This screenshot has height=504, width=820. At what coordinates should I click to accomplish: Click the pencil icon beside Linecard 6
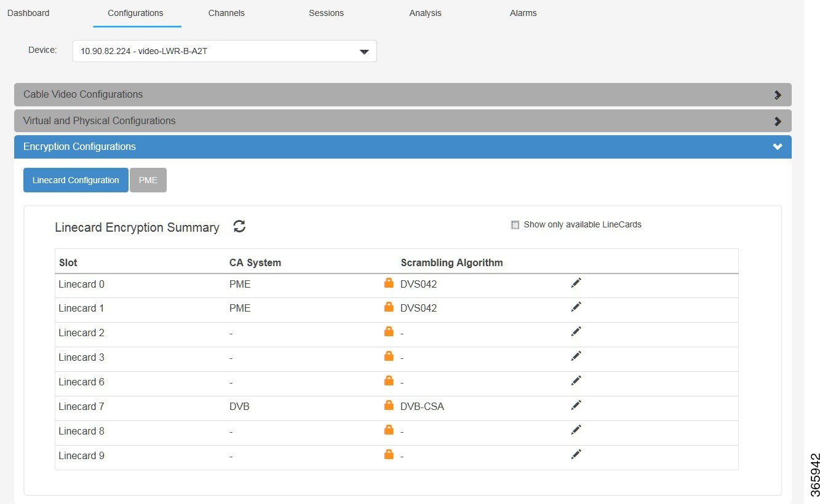(x=576, y=380)
